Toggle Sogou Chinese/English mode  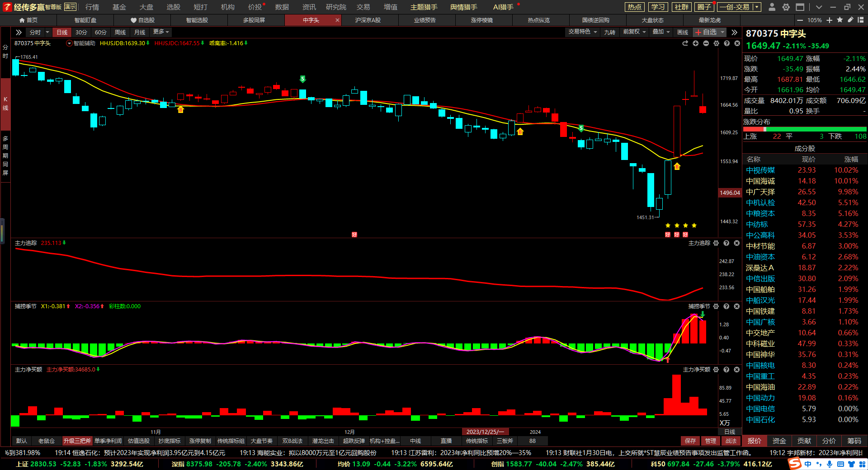(x=808, y=464)
